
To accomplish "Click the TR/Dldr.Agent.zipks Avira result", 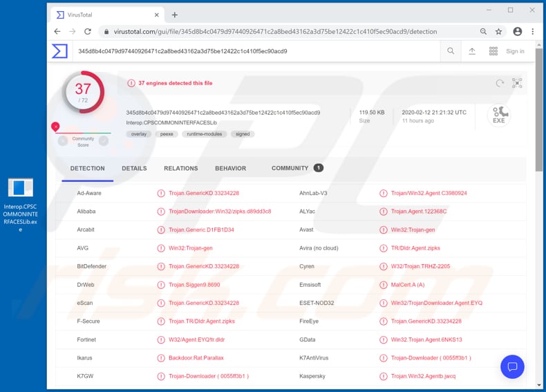I will coord(415,248).
